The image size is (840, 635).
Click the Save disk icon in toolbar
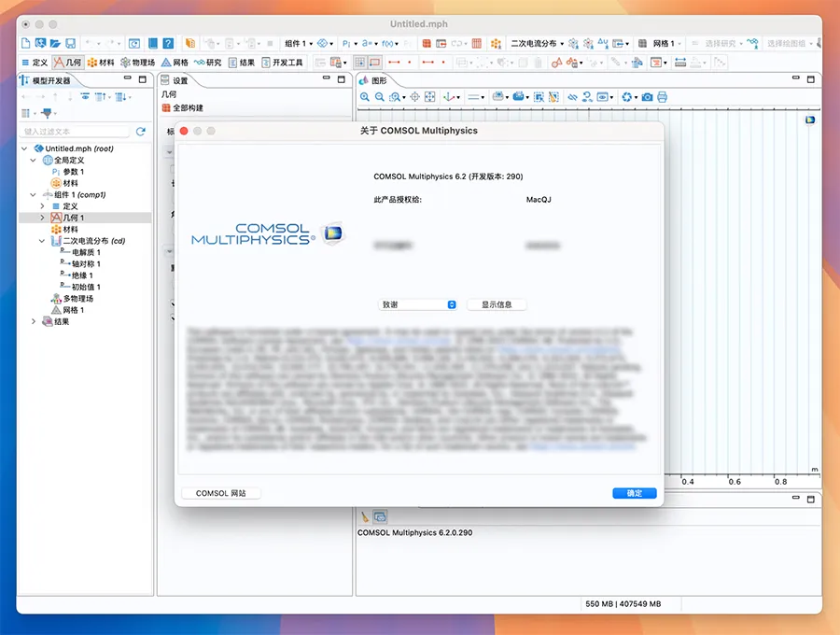pos(70,43)
